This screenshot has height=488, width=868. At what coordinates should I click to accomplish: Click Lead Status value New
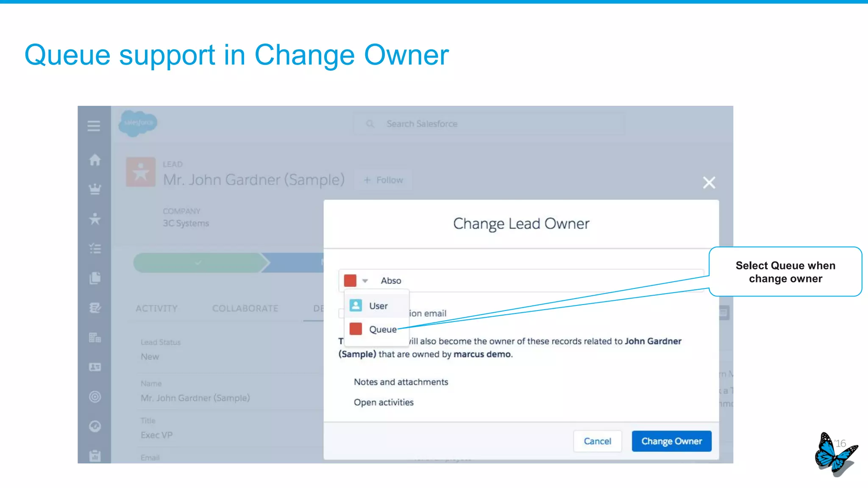[150, 357]
